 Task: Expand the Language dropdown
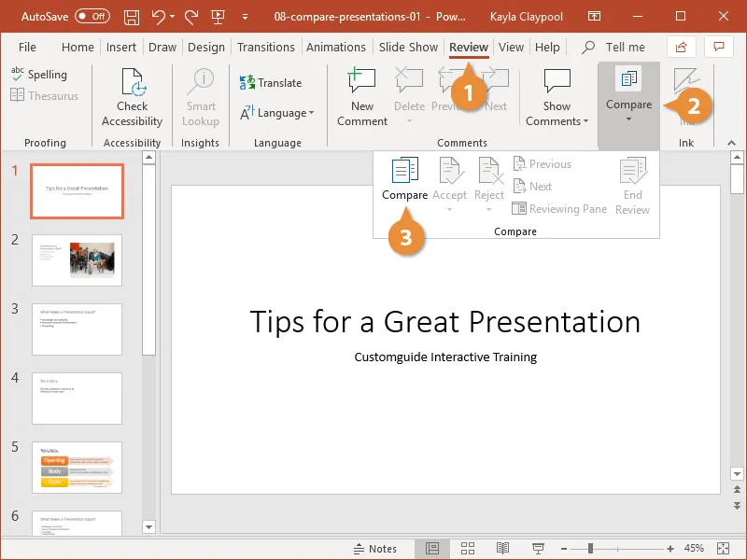click(277, 113)
